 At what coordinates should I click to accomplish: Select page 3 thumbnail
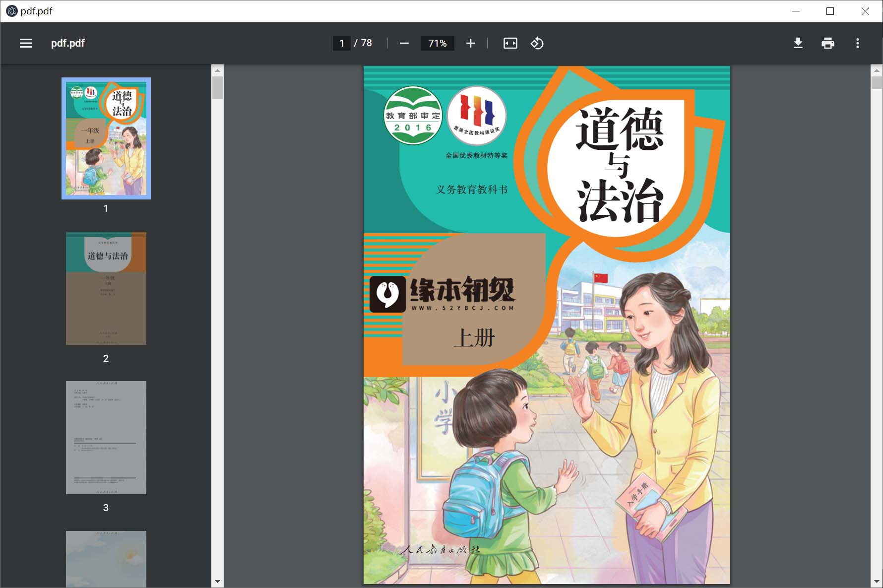tap(106, 438)
